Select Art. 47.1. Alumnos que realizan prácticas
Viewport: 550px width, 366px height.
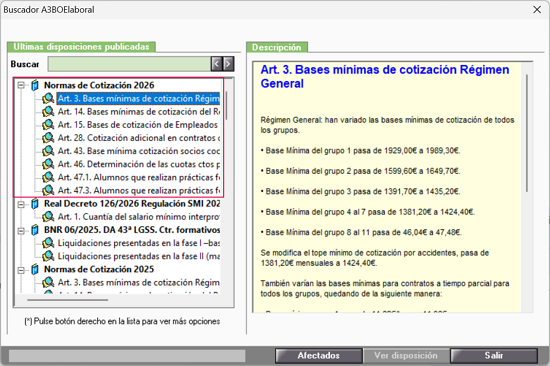(x=139, y=178)
